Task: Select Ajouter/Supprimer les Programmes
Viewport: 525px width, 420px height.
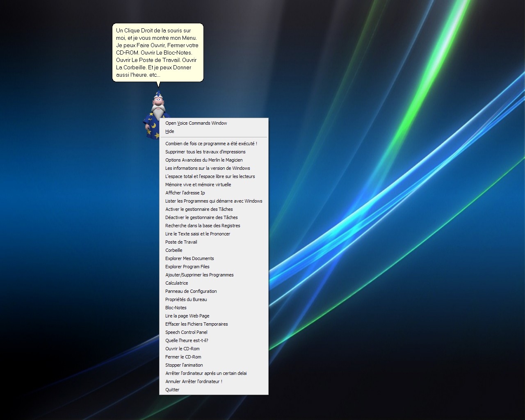Action: coord(214,275)
